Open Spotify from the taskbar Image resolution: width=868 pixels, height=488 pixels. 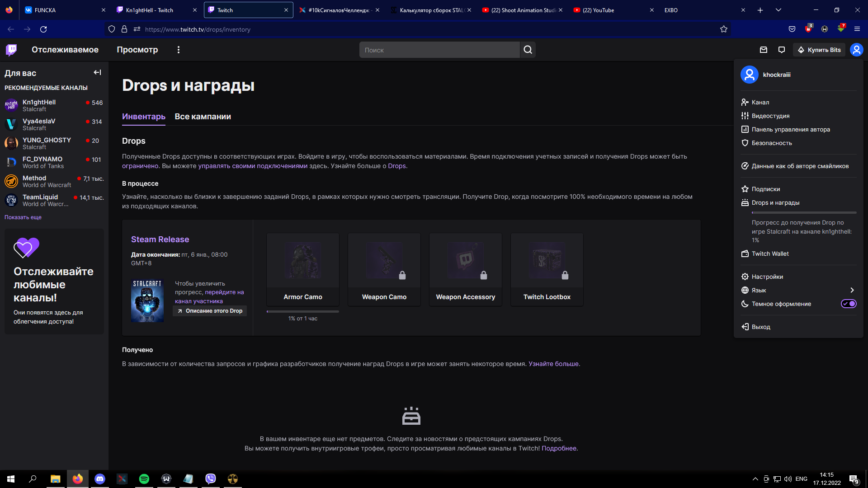point(144,479)
